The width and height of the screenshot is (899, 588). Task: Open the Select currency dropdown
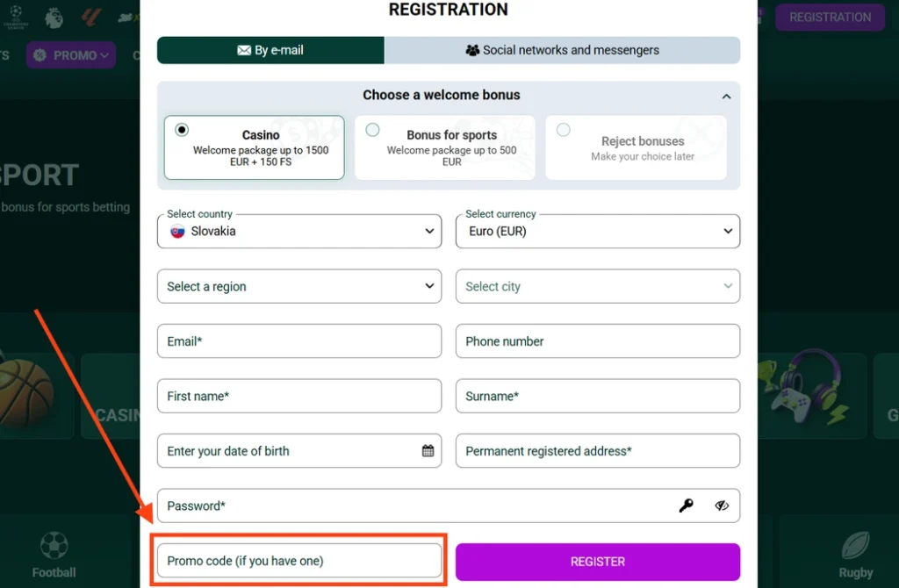coord(598,232)
